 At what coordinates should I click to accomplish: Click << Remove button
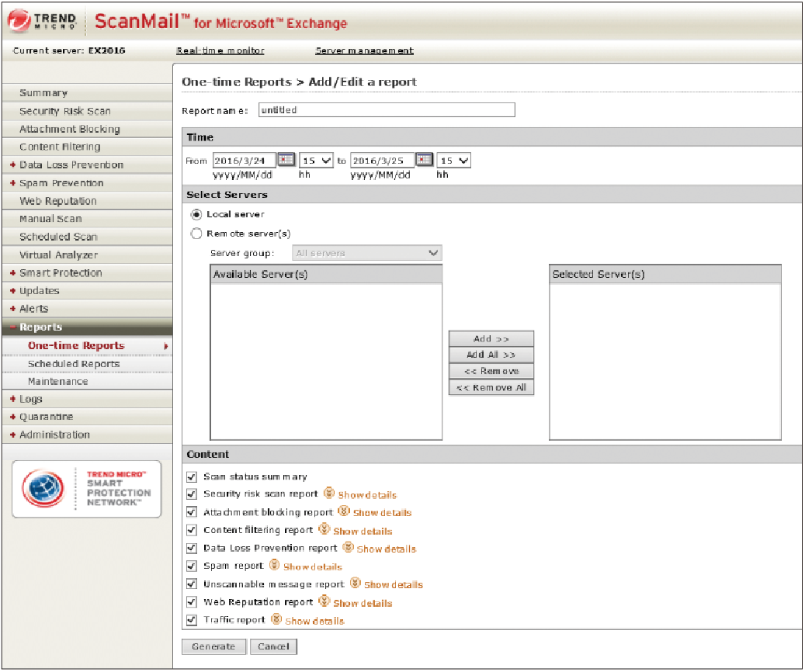491,371
